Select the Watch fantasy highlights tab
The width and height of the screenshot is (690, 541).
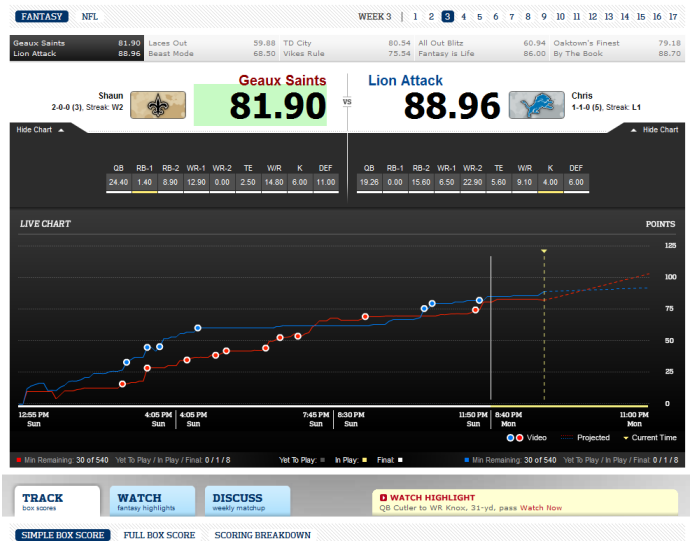coord(152,501)
